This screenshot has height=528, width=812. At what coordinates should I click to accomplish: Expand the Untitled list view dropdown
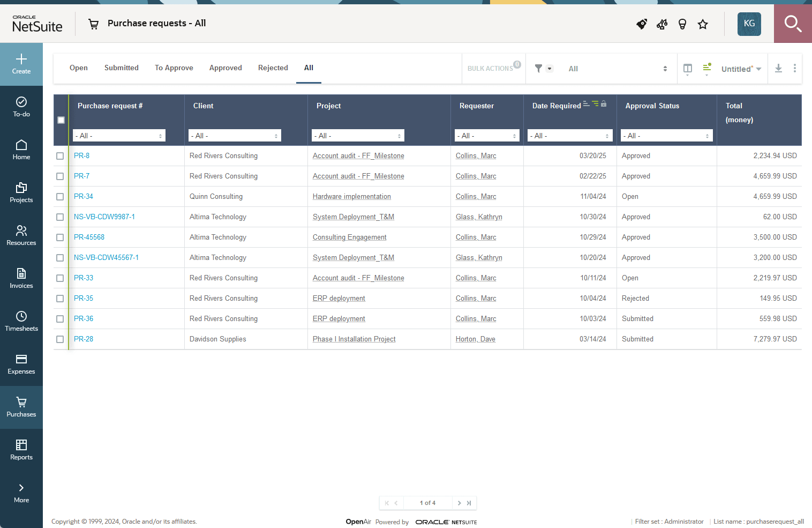click(x=741, y=69)
